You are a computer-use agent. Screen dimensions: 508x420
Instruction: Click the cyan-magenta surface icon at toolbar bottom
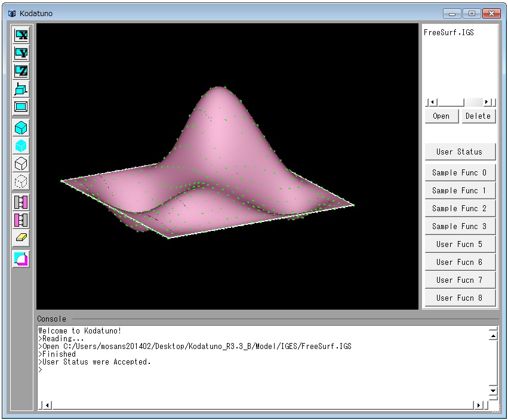pos(21,259)
